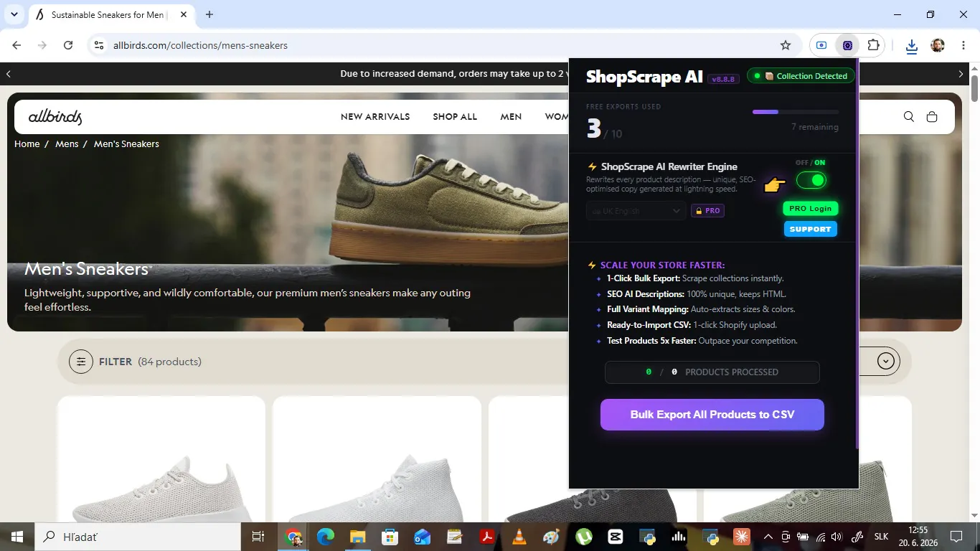980x551 pixels.
Task: Open the first light grey sneaker product
Action: click(x=161, y=459)
